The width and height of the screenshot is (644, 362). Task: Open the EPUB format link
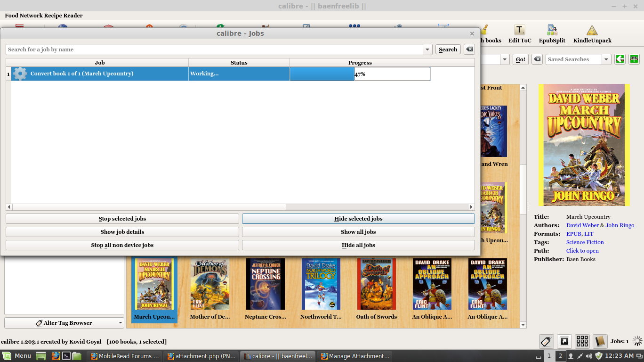pyautogui.click(x=573, y=234)
